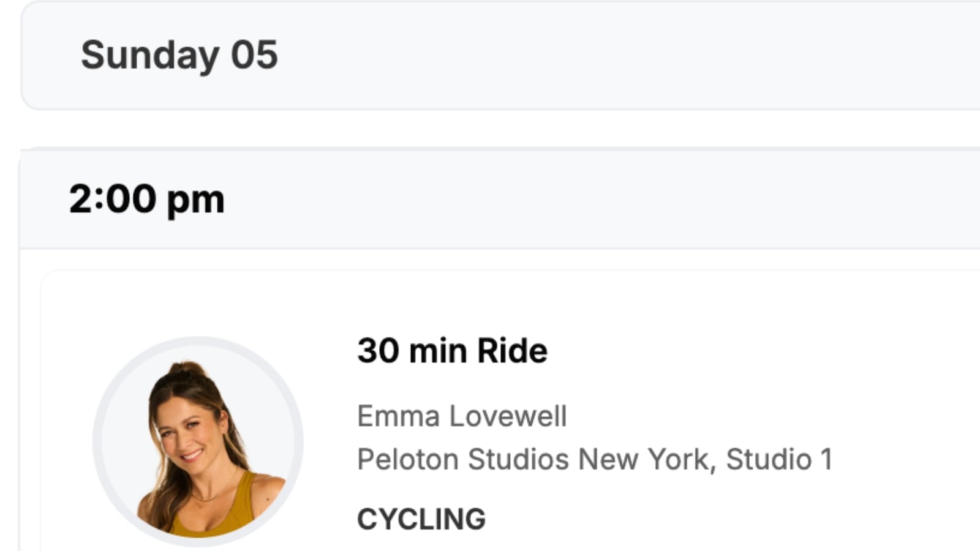Click the word Ride in the class title
The width and height of the screenshot is (980, 551).
point(512,351)
